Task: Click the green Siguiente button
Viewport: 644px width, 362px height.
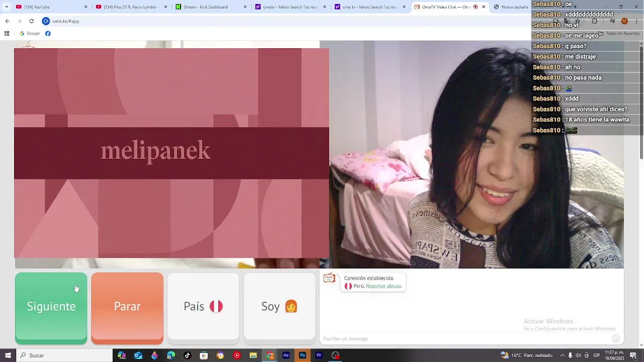Action: (51, 308)
